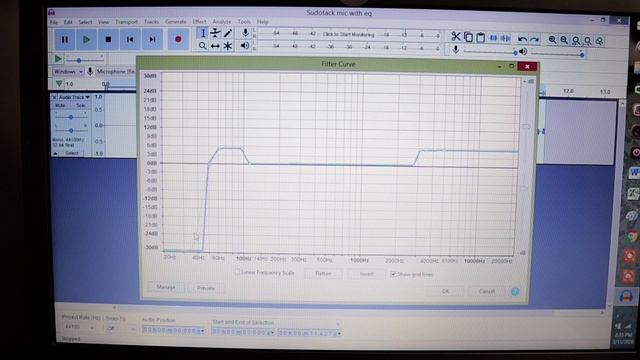
Task: Start playback with the green Play button
Action: click(87, 40)
